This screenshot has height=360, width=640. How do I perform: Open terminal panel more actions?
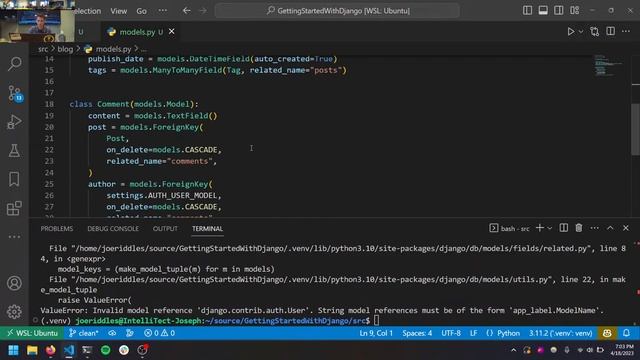pyautogui.click(x=595, y=228)
